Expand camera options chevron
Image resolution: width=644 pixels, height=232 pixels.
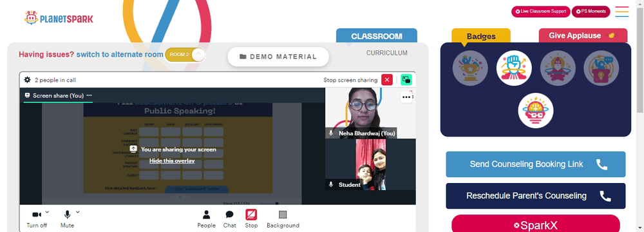tap(47, 212)
